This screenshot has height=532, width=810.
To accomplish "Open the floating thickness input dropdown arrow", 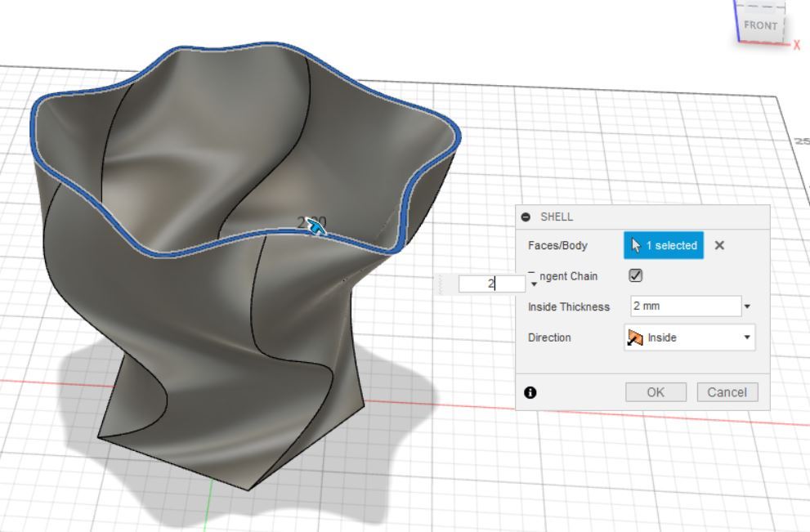I will [x=534, y=284].
